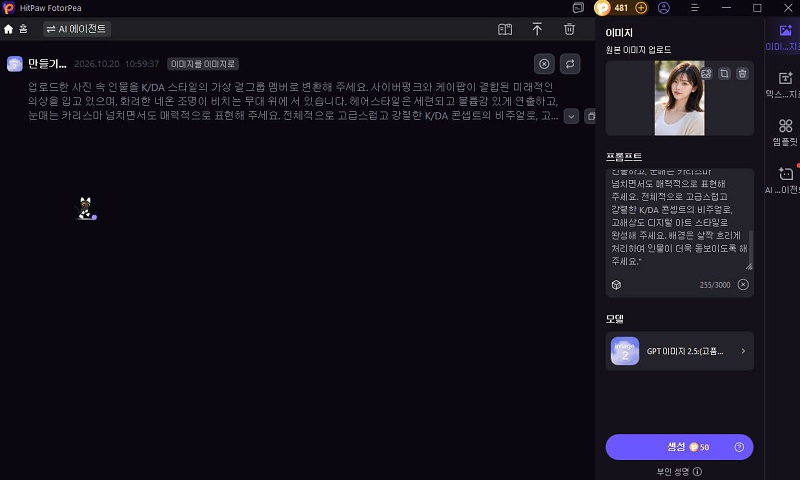Click the trash icon in top toolbar
Image resolution: width=800 pixels, height=480 pixels.
(x=569, y=29)
